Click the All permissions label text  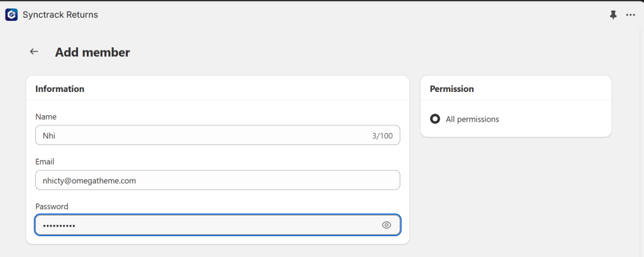coord(472,119)
